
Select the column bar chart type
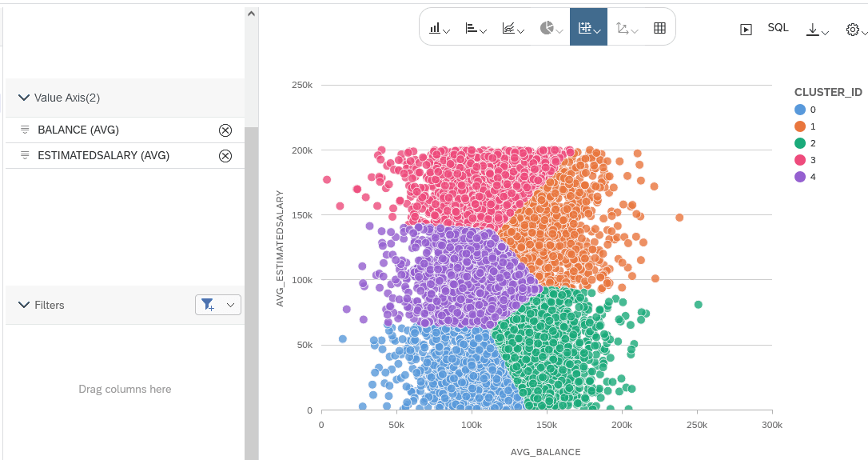coord(435,28)
